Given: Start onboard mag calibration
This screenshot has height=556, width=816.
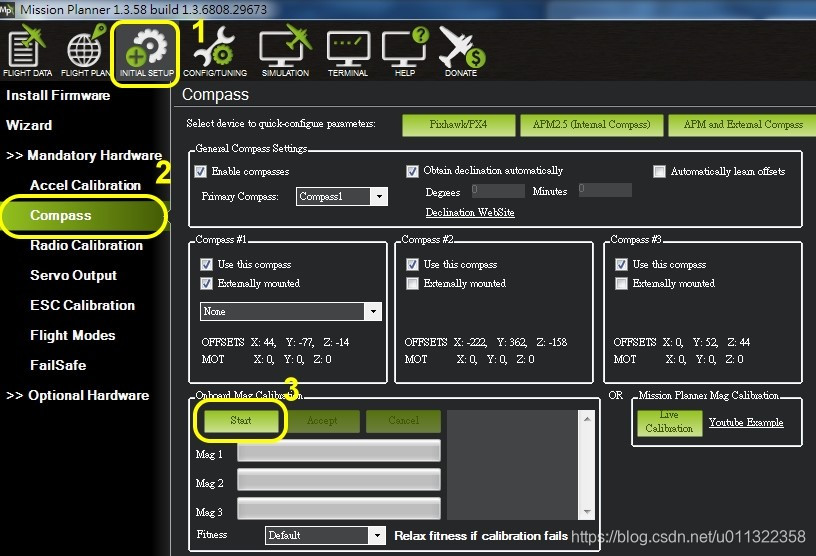Looking at the screenshot, I should tap(241, 421).
